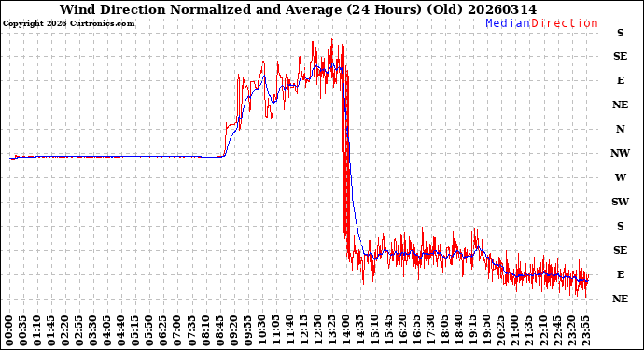Screen dimensions: 644x350
Task: Click the "09:20" time axis label
Action: pos(233,331)
